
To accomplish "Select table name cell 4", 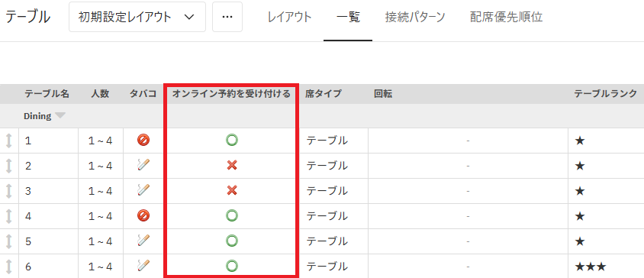I will coord(49,216).
